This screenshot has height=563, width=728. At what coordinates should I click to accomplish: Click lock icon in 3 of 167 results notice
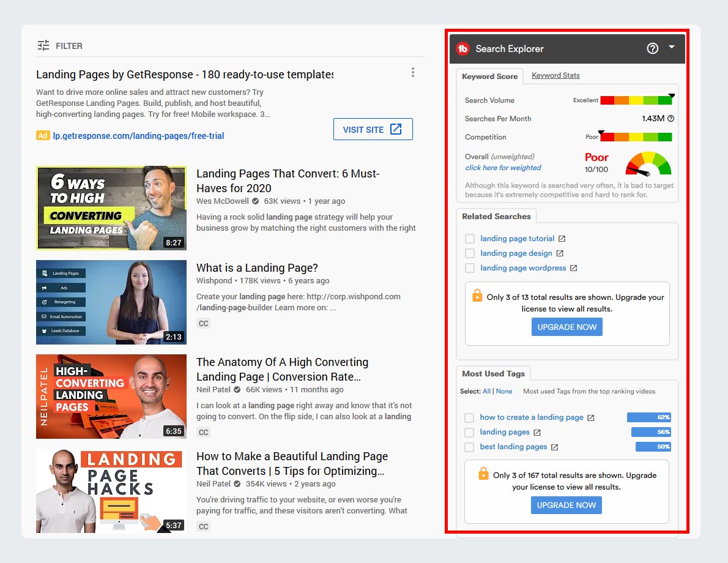click(483, 473)
